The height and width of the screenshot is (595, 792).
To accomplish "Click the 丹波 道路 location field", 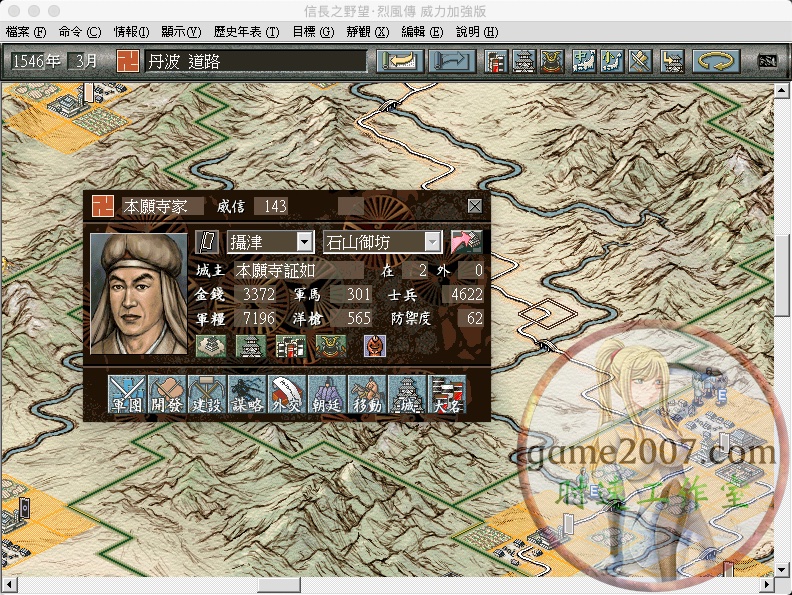I will [255, 62].
